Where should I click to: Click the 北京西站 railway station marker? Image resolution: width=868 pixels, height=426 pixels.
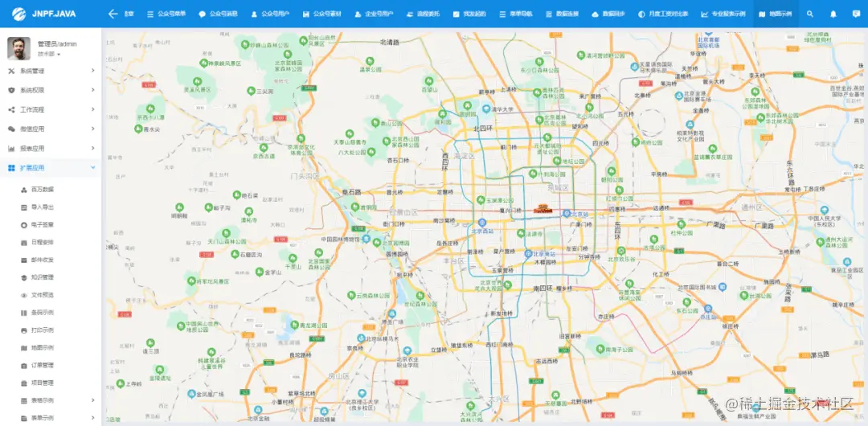tap(482, 222)
